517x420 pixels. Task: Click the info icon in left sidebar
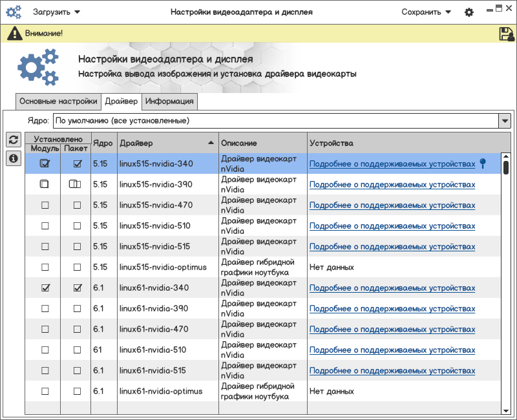point(13,158)
